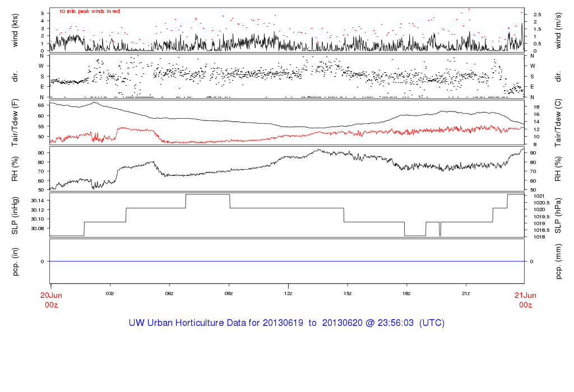Viewport: 574px width, 392px height.
Task: Click the 'Tair/Tdew (F)' axis label
Action: click(15, 123)
